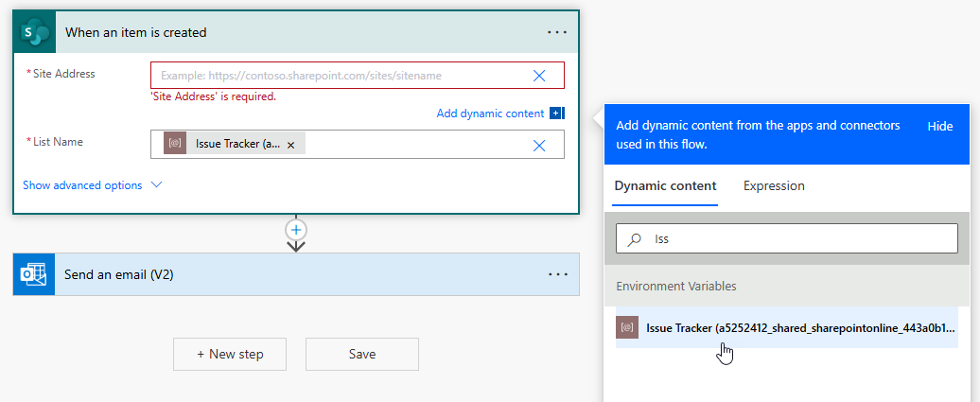Switch to the Expression tab
This screenshot has height=402, width=980.
(x=774, y=185)
